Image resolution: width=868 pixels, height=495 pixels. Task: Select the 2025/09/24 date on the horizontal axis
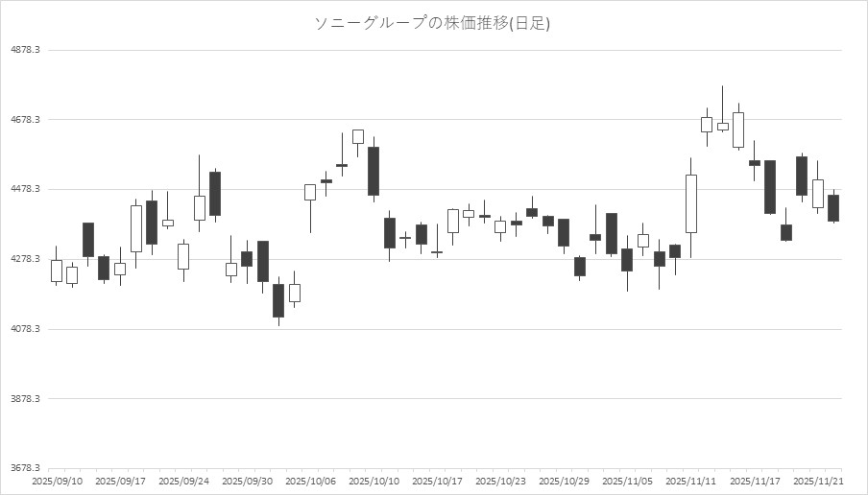(183, 481)
